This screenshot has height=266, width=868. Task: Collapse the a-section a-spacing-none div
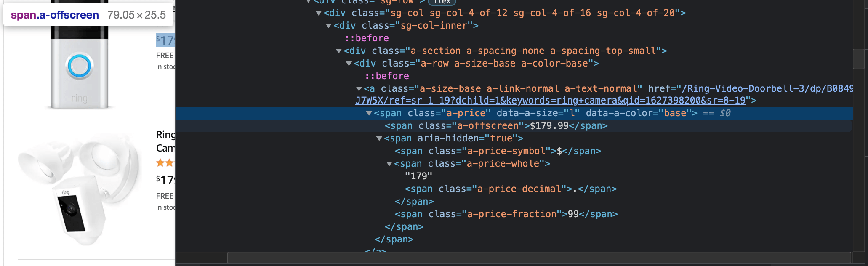tap(339, 51)
